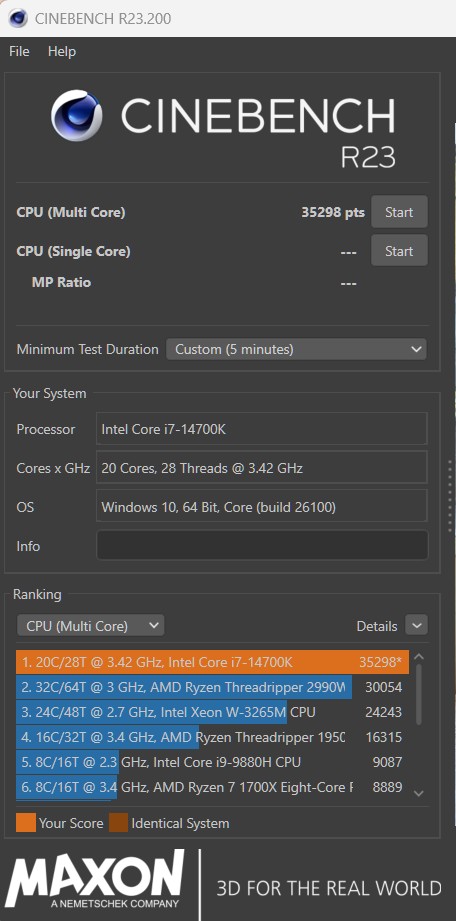Click the empty Info input field

(262, 546)
